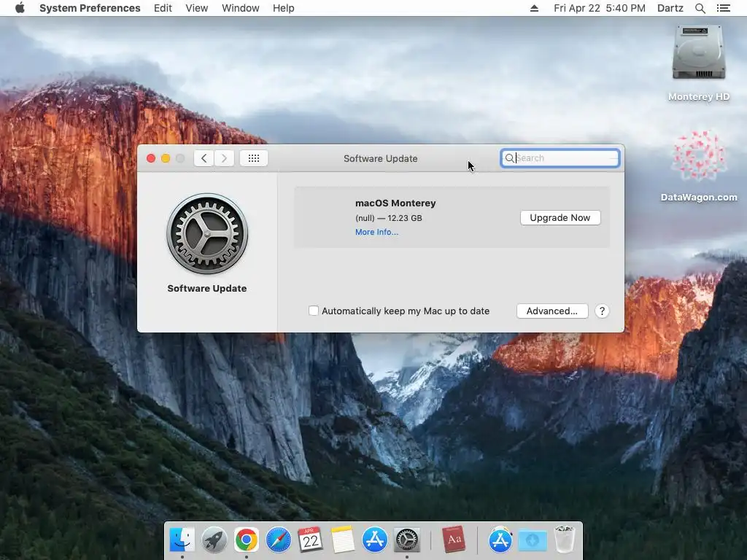Open Notification Center list icon
747x560 pixels.
(723, 8)
